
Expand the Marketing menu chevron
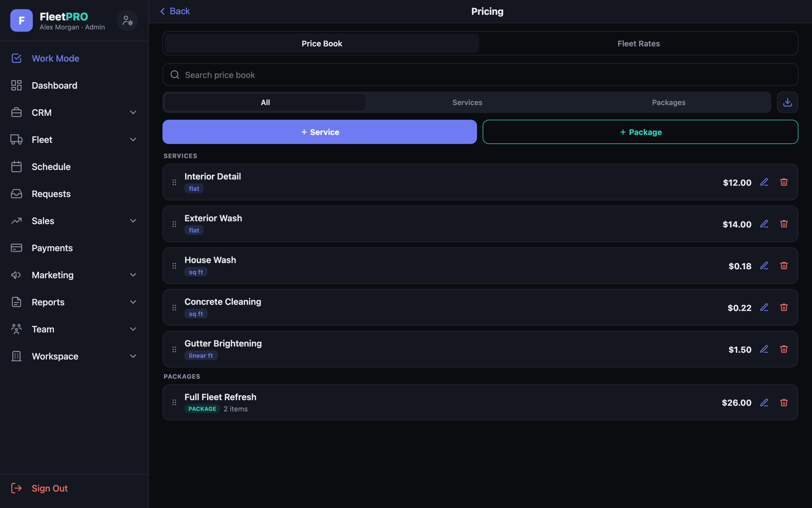click(133, 275)
